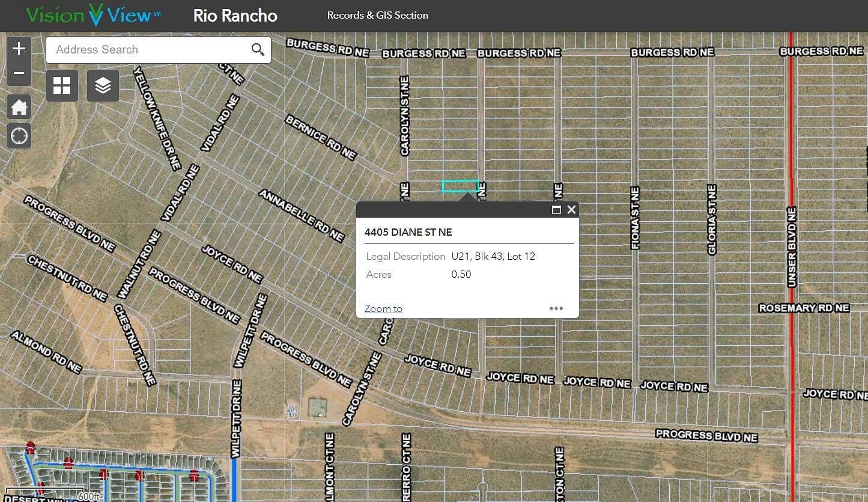
Task: Click the Rio Rancho title
Action: (x=235, y=15)
